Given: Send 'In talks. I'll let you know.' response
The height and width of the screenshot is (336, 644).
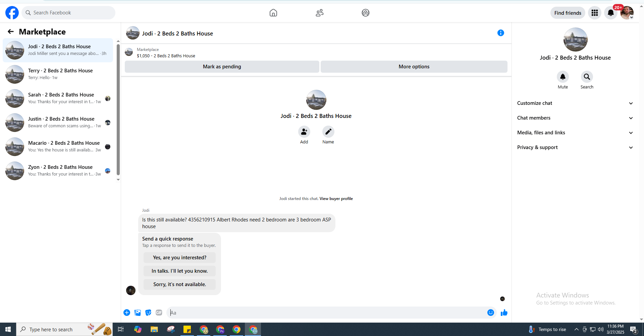Looking at the screenshot, I should [x=180, y=271].
